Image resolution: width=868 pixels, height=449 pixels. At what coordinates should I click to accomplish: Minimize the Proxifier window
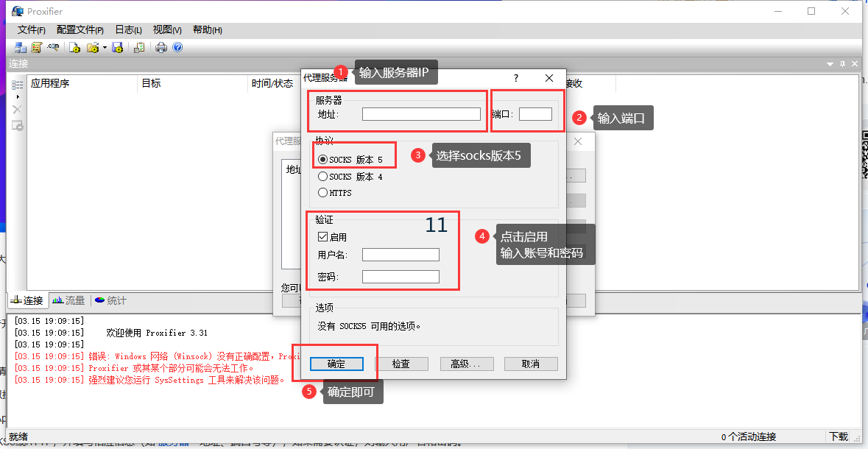point(777,11)
